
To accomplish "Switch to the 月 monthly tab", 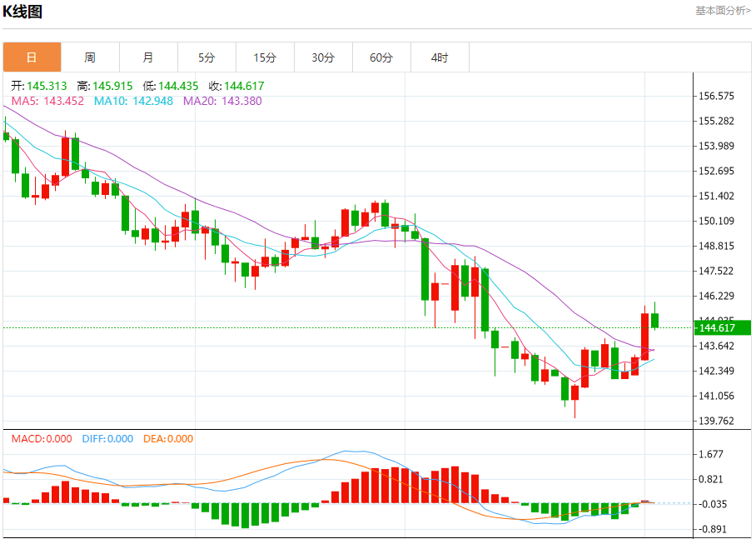I will 148,57.
